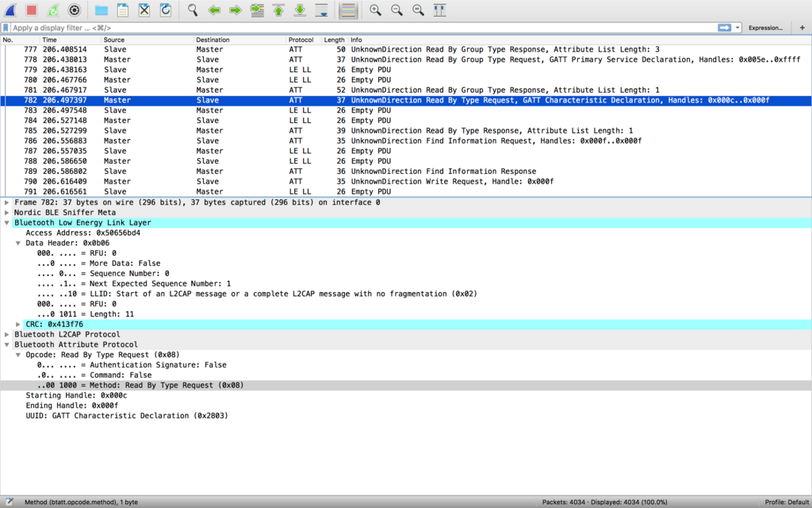Jump to the last packet

click(300, 10)
